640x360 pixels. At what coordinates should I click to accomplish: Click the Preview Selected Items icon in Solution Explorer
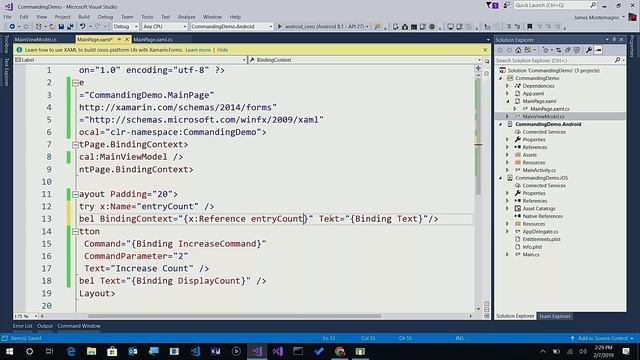point(598,50)
